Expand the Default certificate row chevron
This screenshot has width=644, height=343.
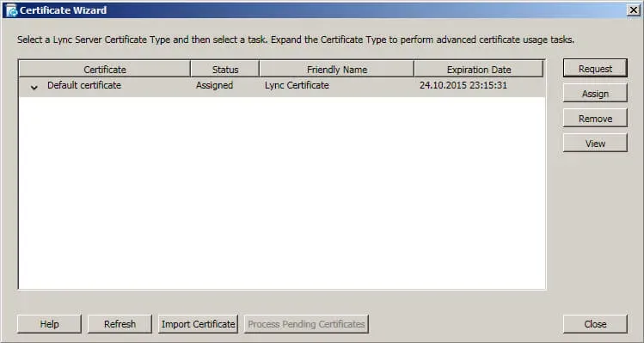tap(34, 87)
